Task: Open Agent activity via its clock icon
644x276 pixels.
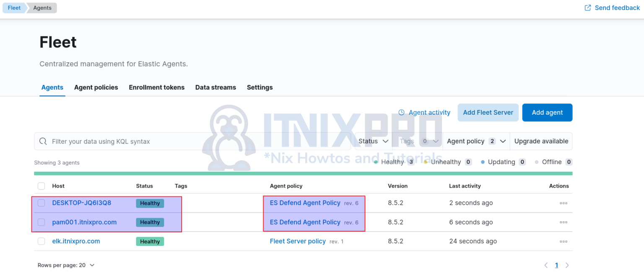Action: coord(401,112)
